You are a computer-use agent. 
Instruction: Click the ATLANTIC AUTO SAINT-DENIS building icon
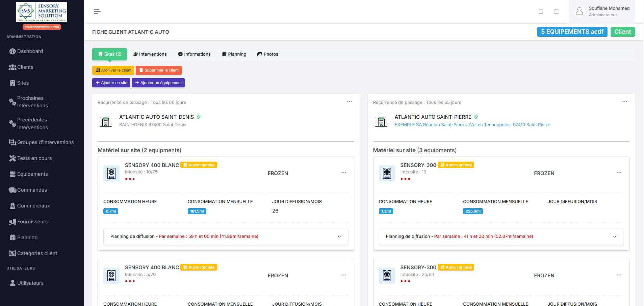(106, 121)
